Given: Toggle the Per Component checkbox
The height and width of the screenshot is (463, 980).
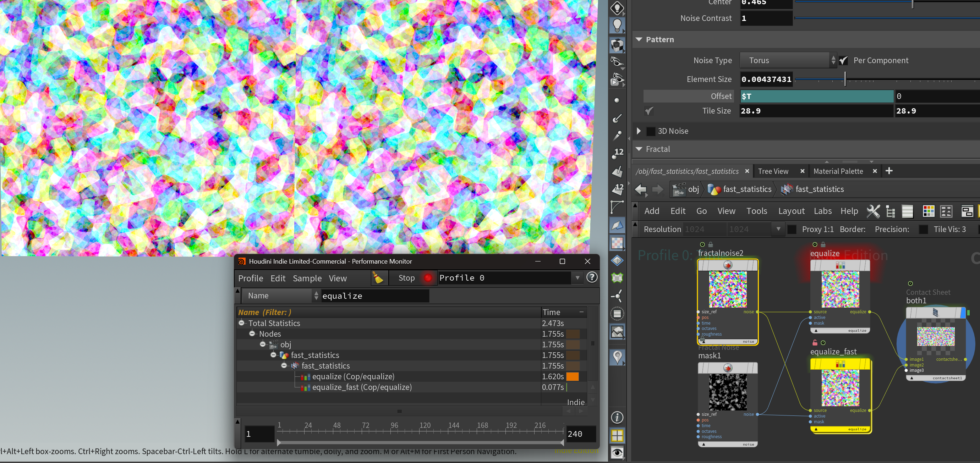Looking at the screenshot, I should pos(843,60).
